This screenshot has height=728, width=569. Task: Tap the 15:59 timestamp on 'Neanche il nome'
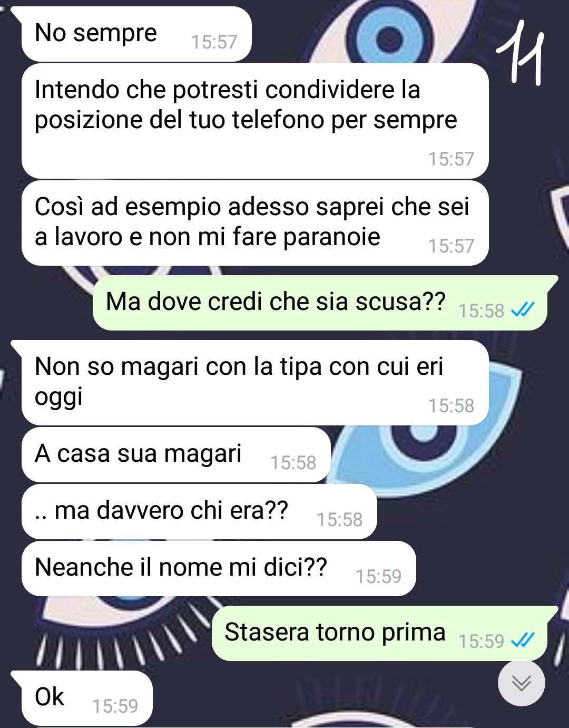[x=378, y=576]
